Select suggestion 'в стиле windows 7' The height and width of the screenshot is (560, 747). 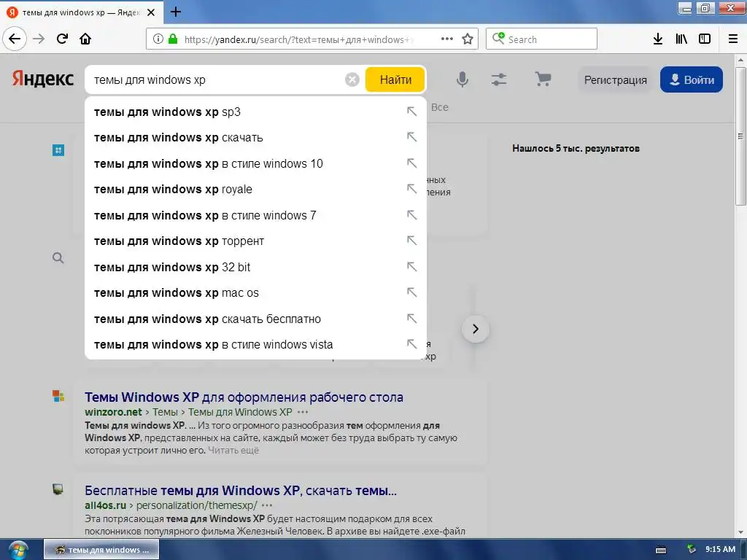[255, 215]
